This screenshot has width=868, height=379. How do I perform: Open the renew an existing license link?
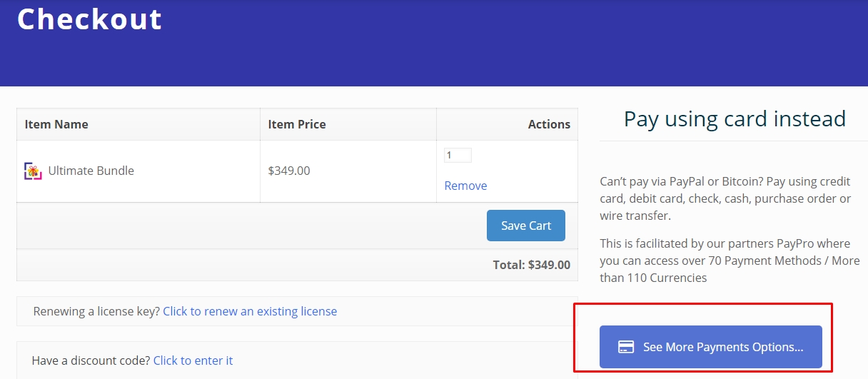coord(250,311)
